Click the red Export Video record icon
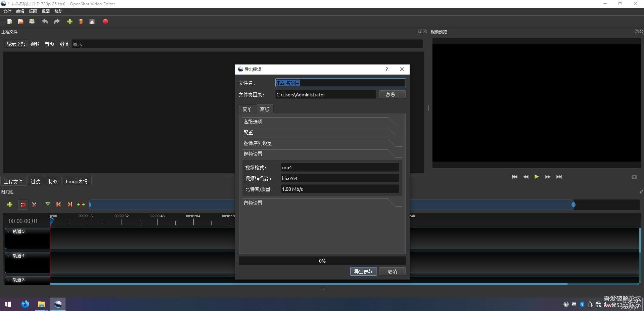This screenshot has width=644, height=311. click(x=105, y=21)
